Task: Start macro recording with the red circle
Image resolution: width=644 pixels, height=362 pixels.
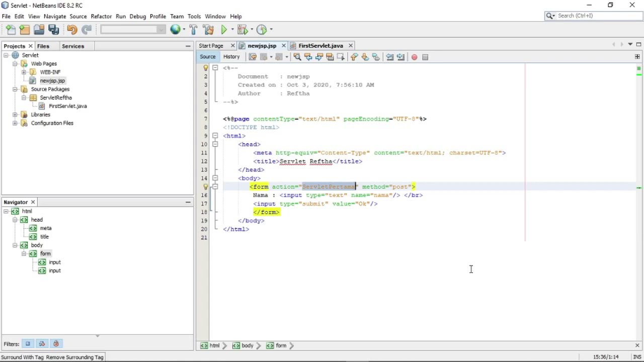Action: pyautogui.click(x=414, y=57)
